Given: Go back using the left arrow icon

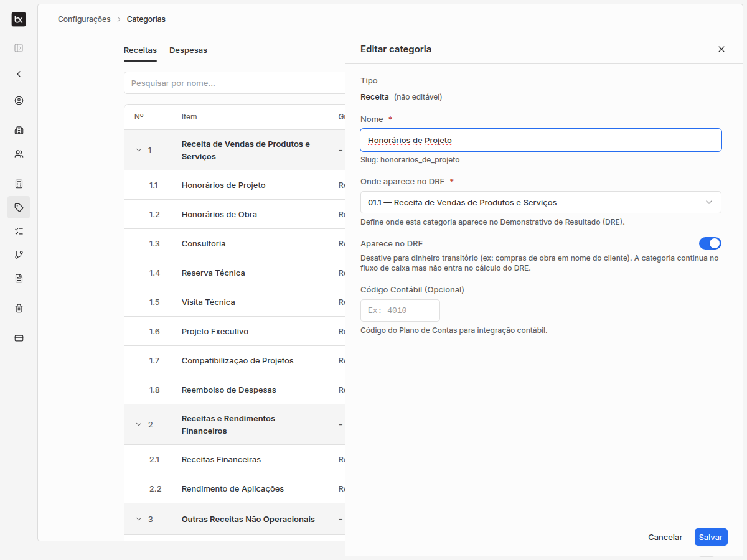Looking at the screenshot, I should 19,74.
